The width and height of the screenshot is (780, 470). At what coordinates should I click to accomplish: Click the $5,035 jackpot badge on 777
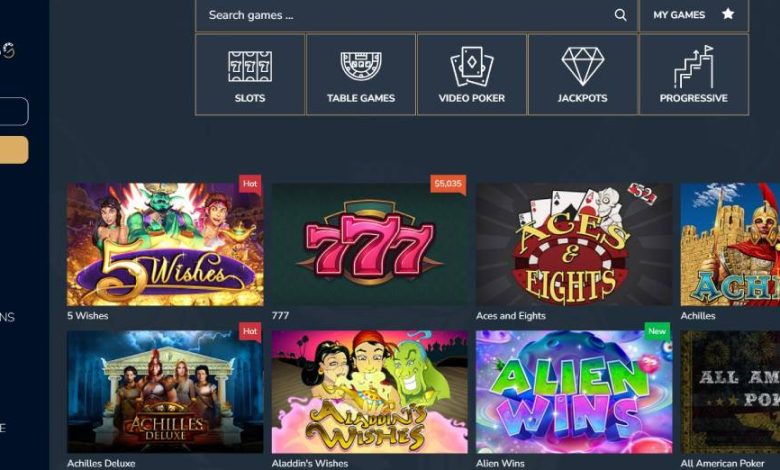click(x=448, y=184)
